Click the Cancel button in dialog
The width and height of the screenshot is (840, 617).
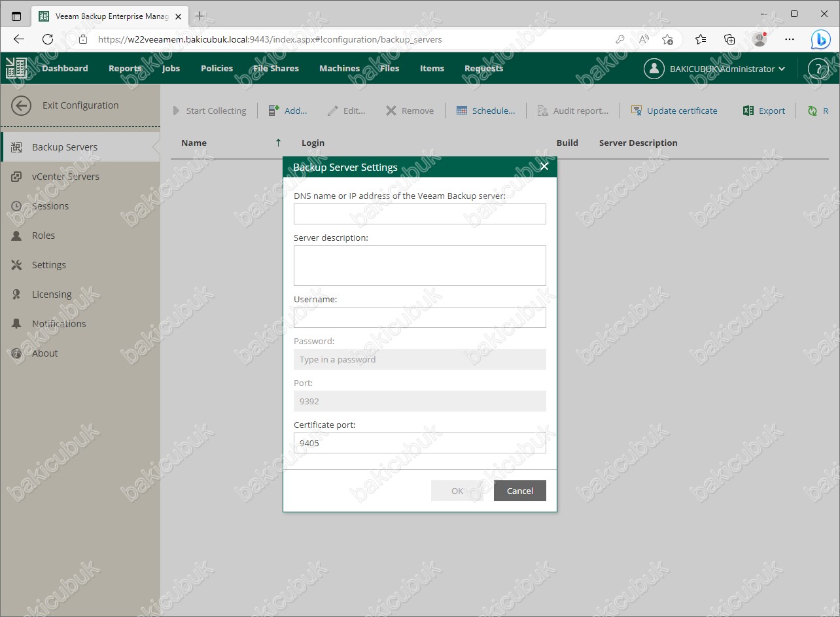(520, 491)
